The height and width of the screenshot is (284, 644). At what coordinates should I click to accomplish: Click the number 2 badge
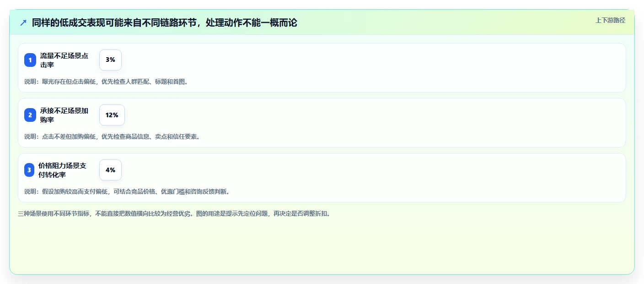coord(30,115)
